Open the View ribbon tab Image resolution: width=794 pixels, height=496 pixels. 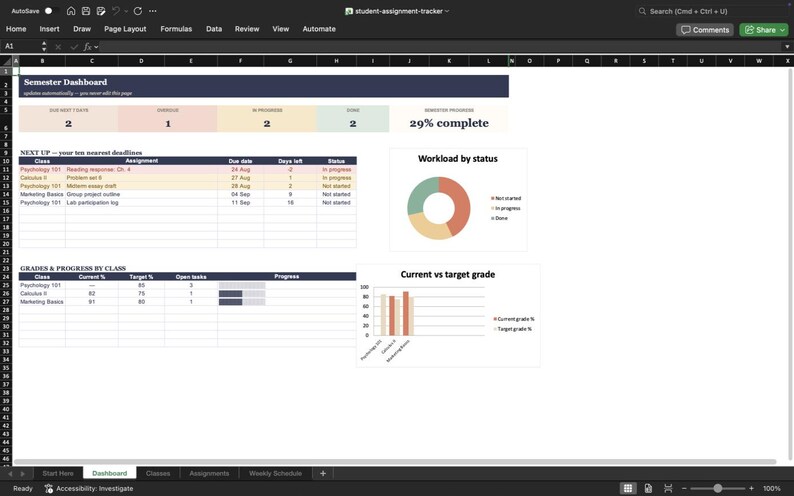pyautogui.click(x=281, y=29)
